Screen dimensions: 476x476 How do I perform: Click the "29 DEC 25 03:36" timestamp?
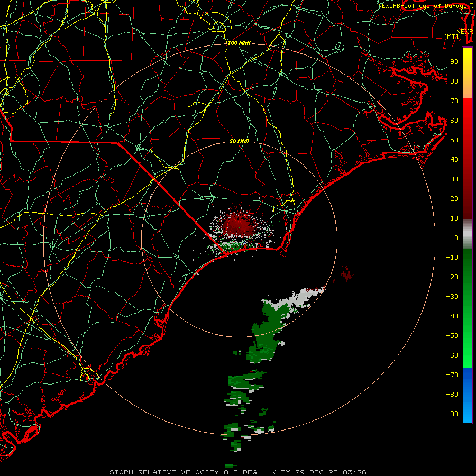point(331,472)
